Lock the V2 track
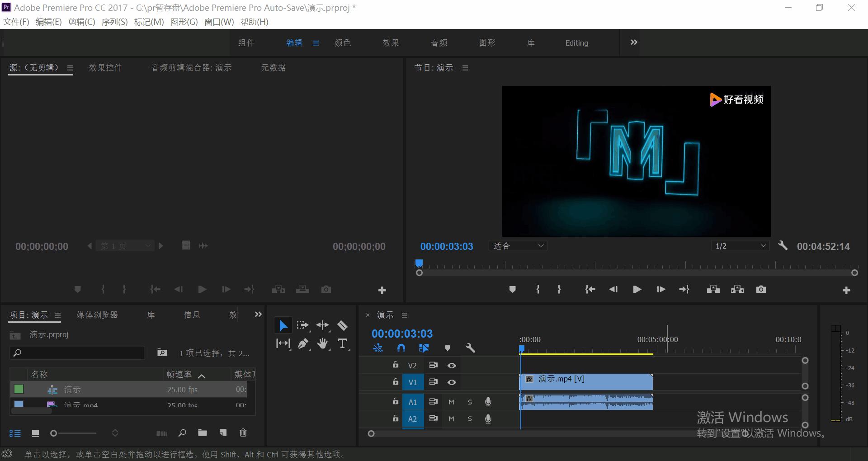868x461 pixels. pos(396,365)
